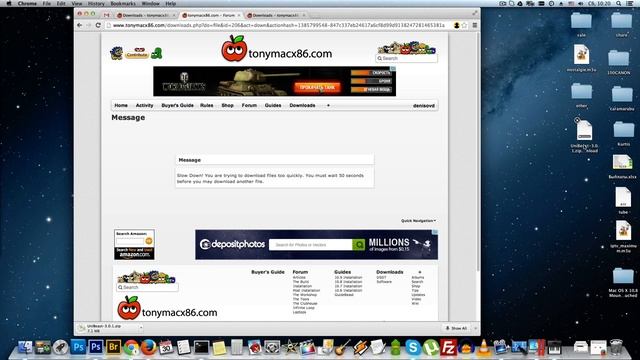Image resolution: width=640 pixels, height=360 pixels.
Task: Switch to the pinned Gmail tab
Action: tap(107, 15)
